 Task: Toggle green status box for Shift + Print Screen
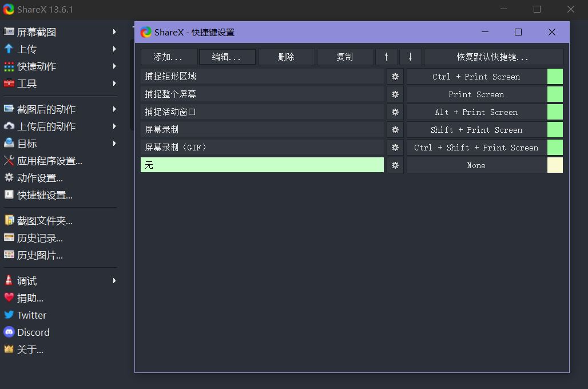[x=555, y=130]
